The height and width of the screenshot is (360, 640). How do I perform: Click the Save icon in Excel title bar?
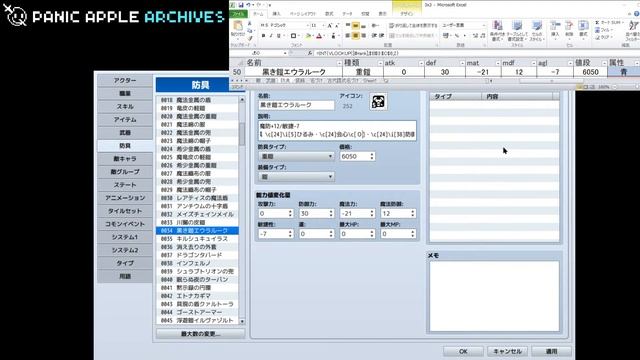pos(241,5)
